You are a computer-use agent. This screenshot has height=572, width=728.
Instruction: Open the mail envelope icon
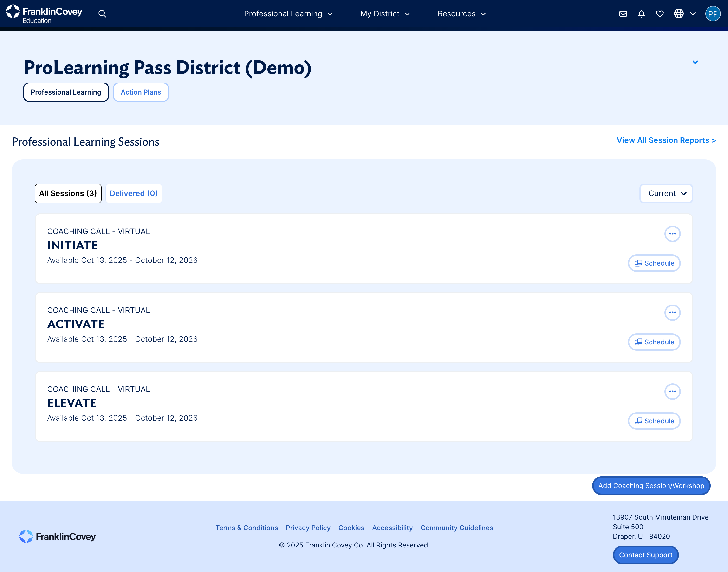tap(623, 14)
